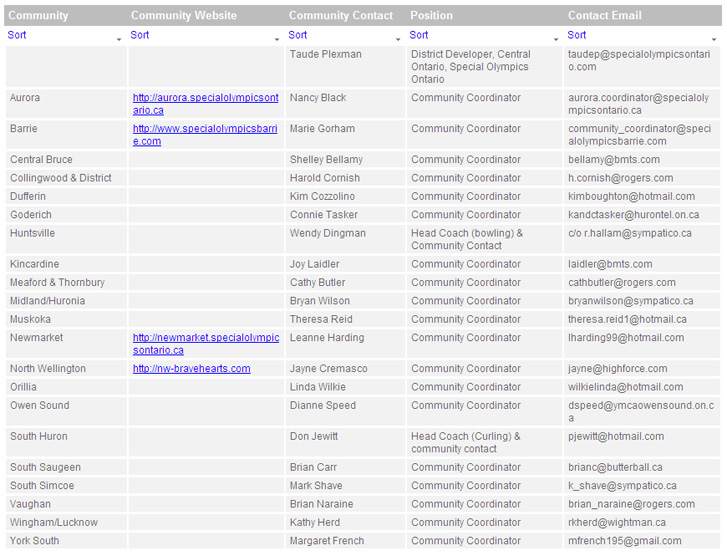Open the Community Website column Sort dropdown arrow

(277, 39)
